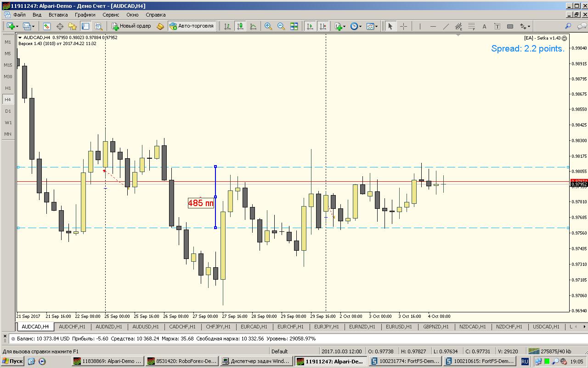
Task: Tile chart windows icon
Action: coord(294,26)
